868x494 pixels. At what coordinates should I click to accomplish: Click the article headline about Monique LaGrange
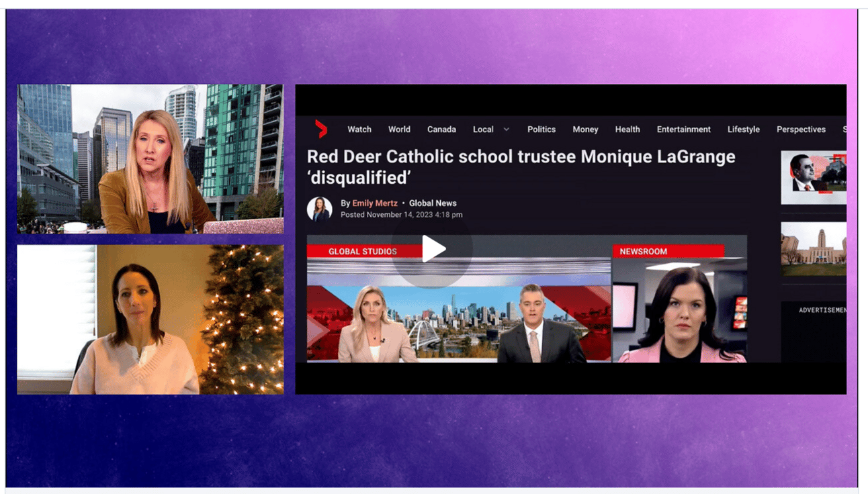521,167
